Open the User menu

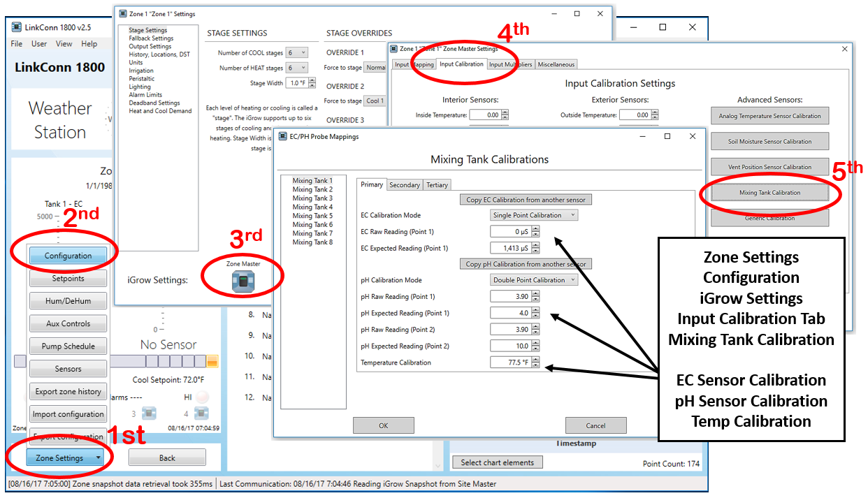point(39,44)
